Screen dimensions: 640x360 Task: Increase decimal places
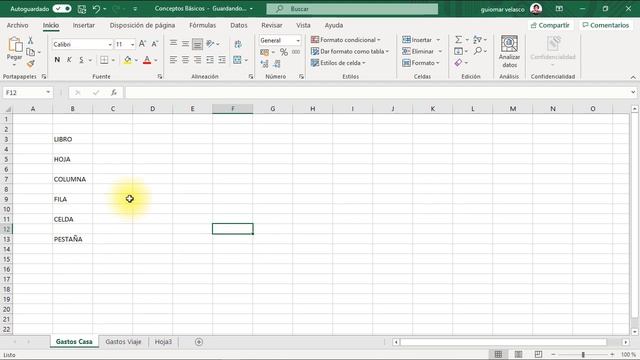(264, 64)
